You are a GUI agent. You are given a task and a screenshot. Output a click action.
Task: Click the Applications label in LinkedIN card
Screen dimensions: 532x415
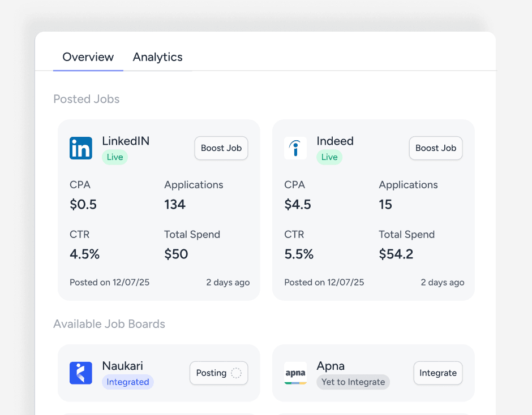point(194,185)
